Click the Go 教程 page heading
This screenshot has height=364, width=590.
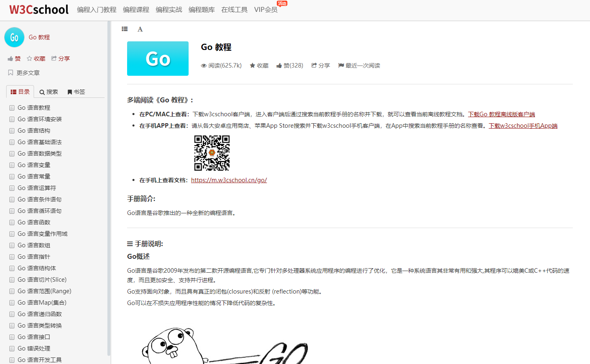coord(216,47)
